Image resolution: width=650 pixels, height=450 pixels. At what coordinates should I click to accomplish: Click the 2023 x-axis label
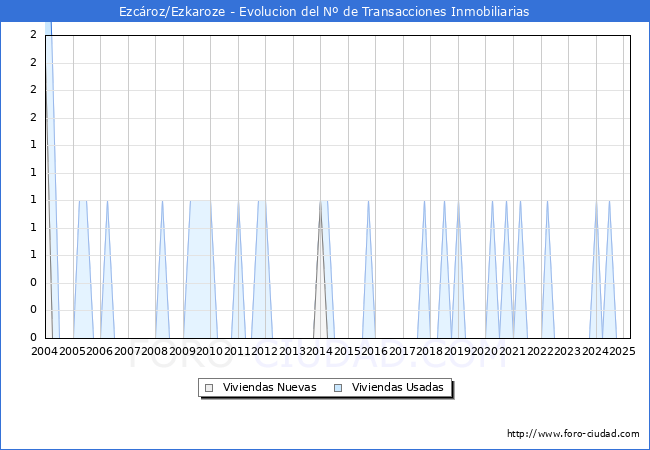(x=568, y=351)
